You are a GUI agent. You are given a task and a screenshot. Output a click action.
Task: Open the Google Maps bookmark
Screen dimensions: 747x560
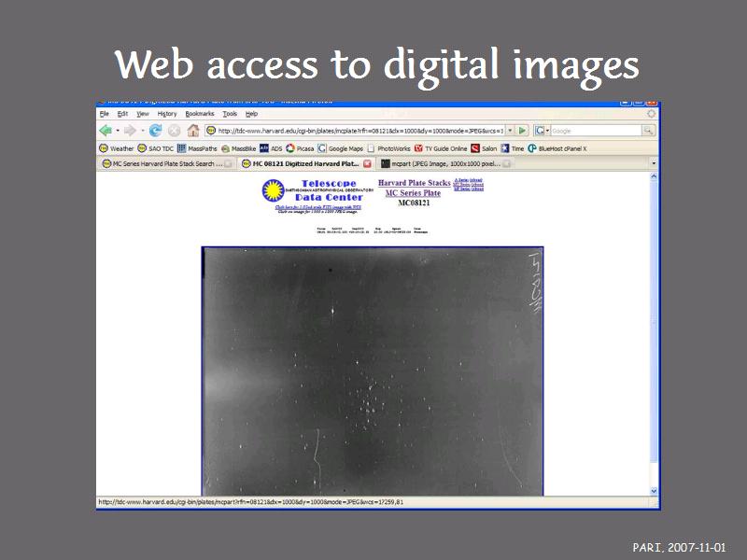tap(340, 148)
